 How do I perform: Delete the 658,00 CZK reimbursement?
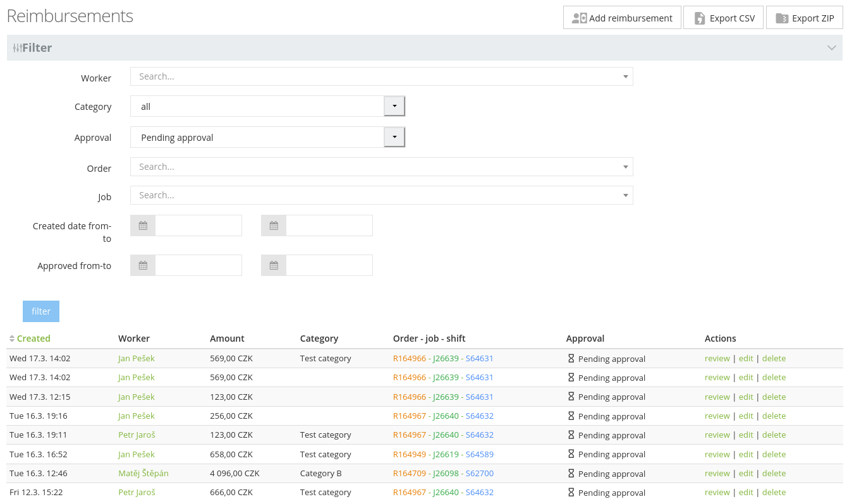(x=774, y=454)
